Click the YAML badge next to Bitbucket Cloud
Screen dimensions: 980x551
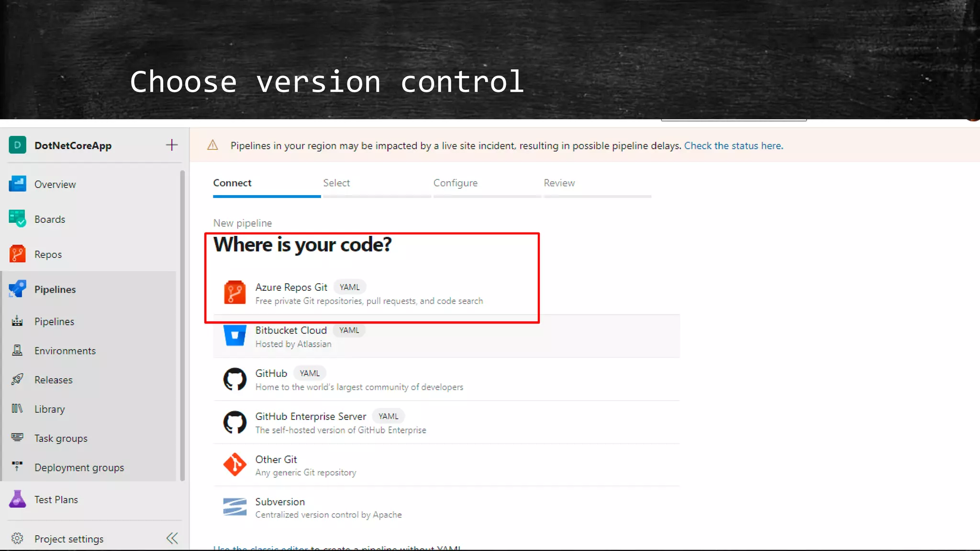pyautogui.click(x=349, y=330)
